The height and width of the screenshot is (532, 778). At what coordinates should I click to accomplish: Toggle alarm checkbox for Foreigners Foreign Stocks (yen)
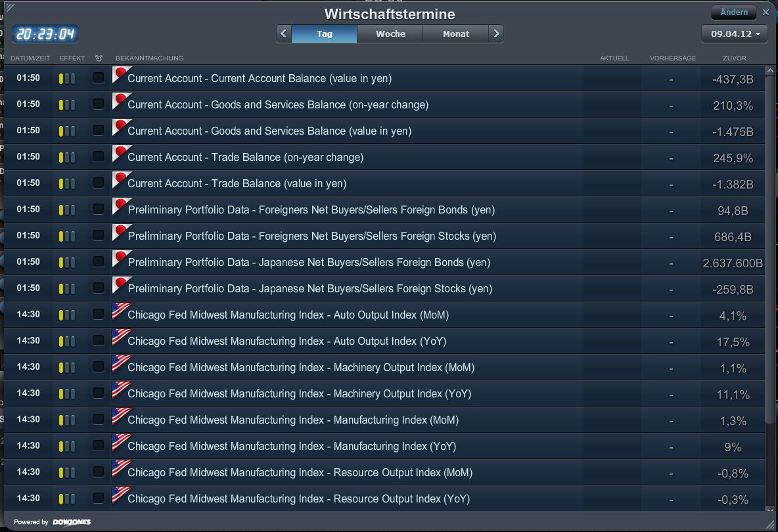click(x=99, y=236)
